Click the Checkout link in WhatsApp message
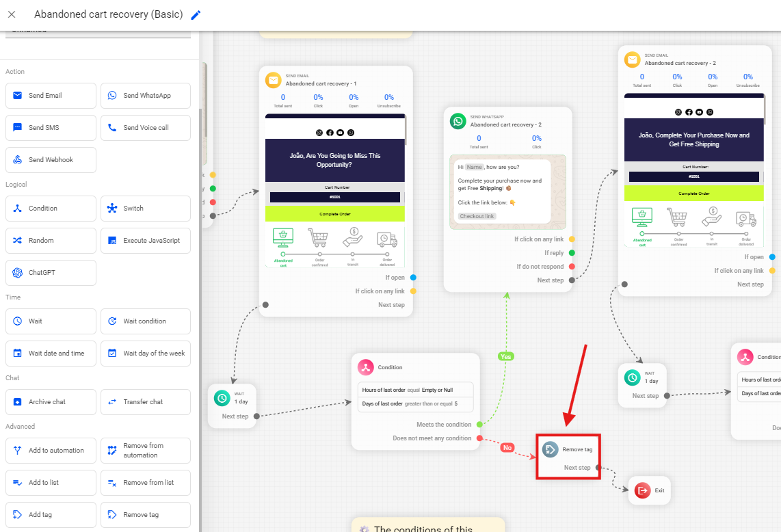The image size is (781, 532). [x=477, y=216]
